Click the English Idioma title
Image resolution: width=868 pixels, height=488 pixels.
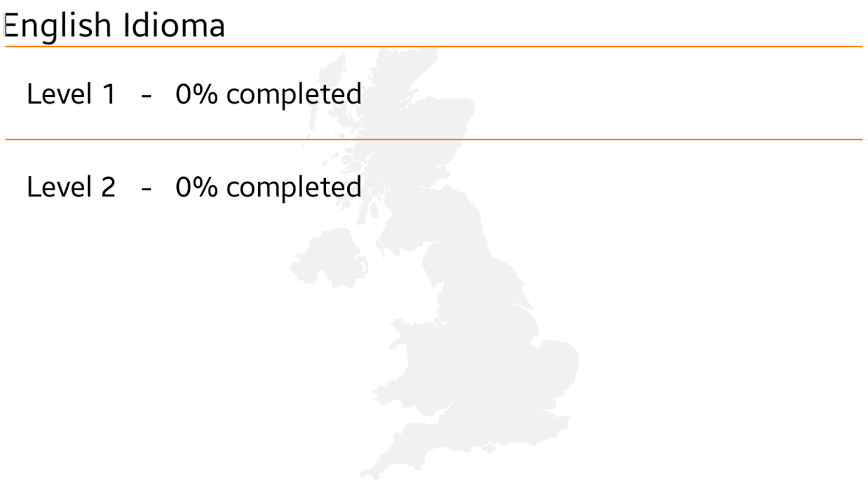point(115,26)
